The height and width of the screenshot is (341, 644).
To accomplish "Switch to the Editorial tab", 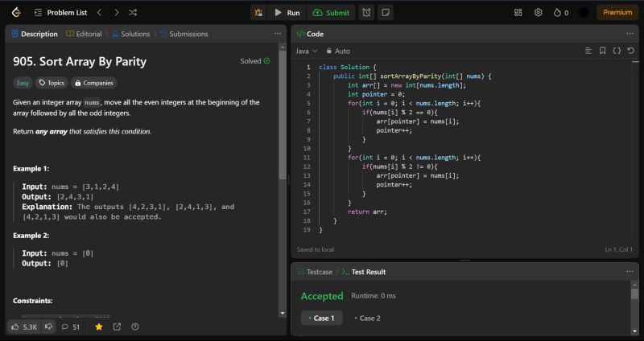I will (x=84, y=34).
